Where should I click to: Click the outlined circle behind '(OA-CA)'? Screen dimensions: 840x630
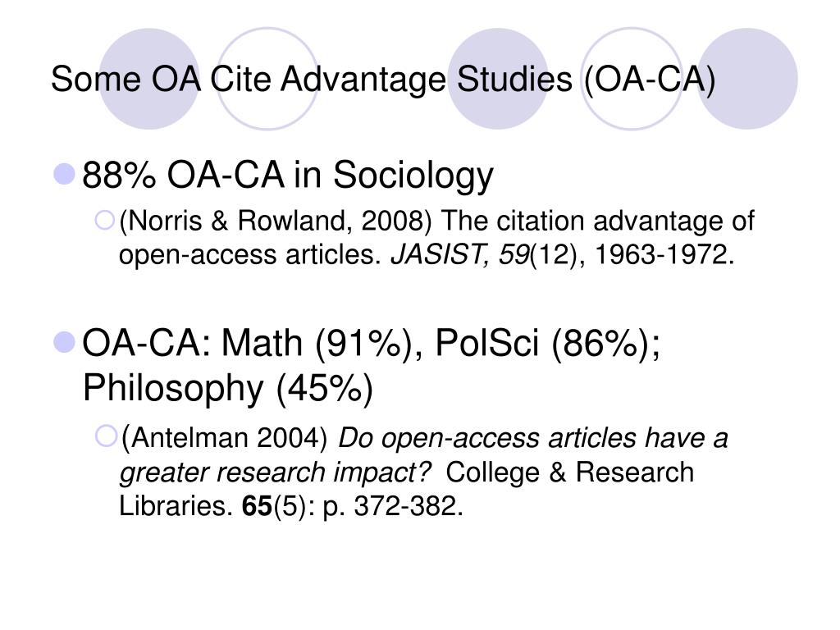point(632,79)
